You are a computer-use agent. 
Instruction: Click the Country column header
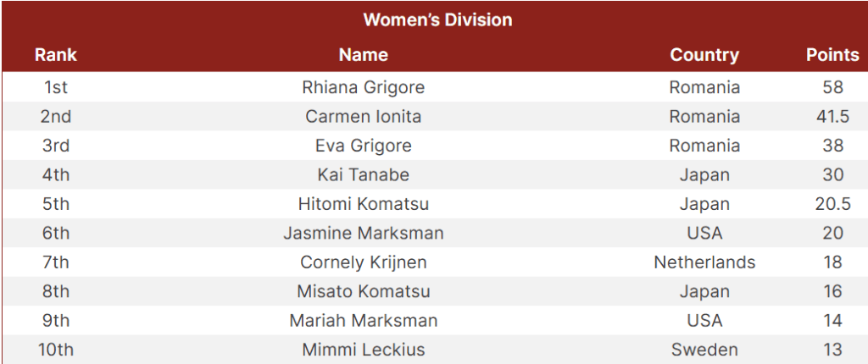[704, 55]
